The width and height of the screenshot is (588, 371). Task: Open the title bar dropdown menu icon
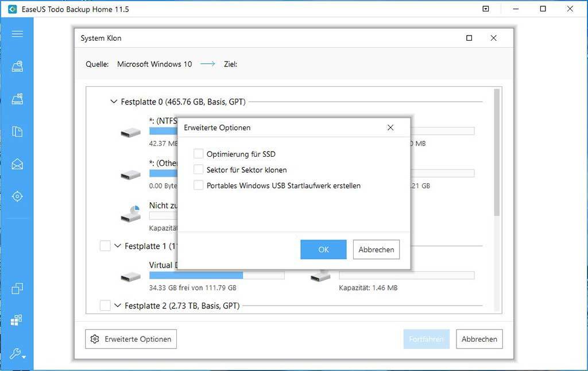486,9
